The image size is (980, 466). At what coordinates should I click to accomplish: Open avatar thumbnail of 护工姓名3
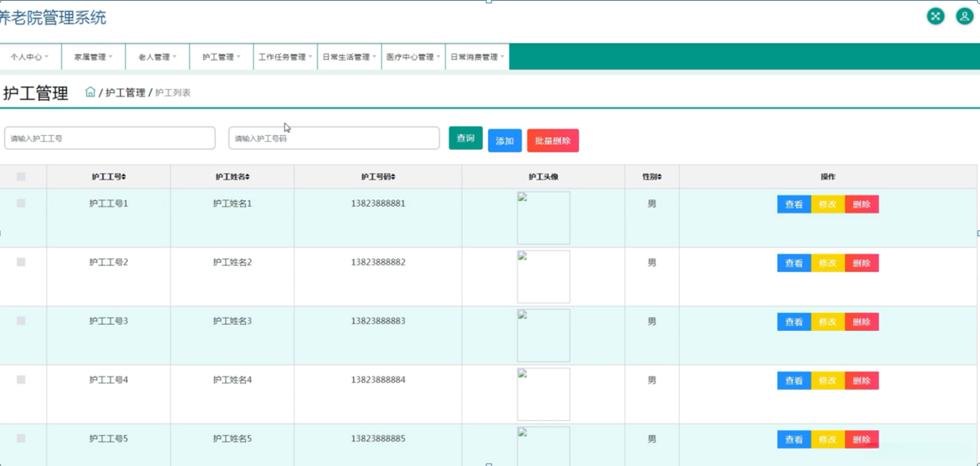[x=543, y=335]
